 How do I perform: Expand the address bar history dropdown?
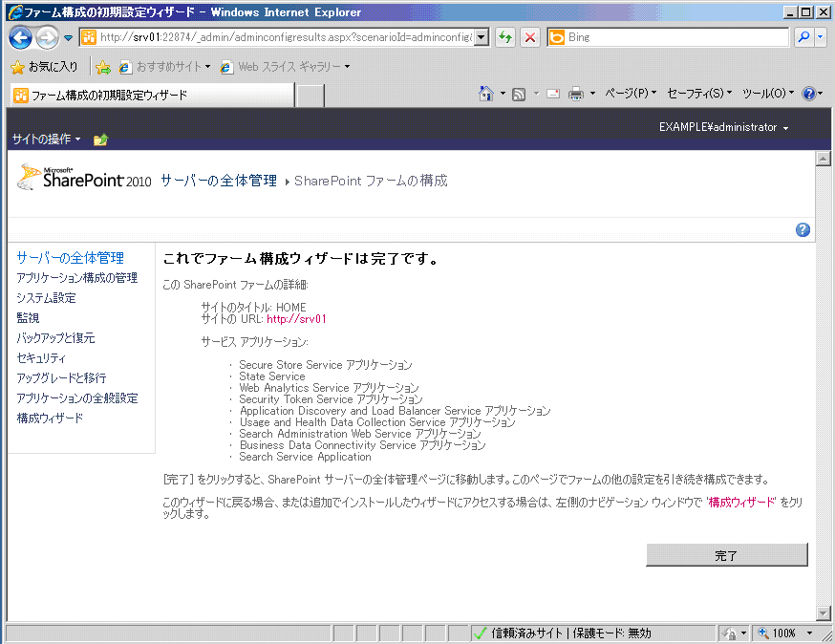tap(482, 37)
